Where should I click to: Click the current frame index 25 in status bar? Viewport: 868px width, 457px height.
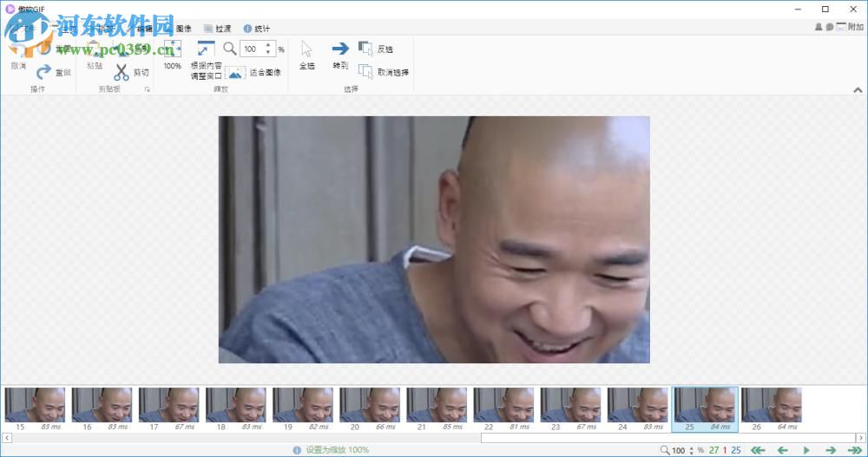[736, 450]
